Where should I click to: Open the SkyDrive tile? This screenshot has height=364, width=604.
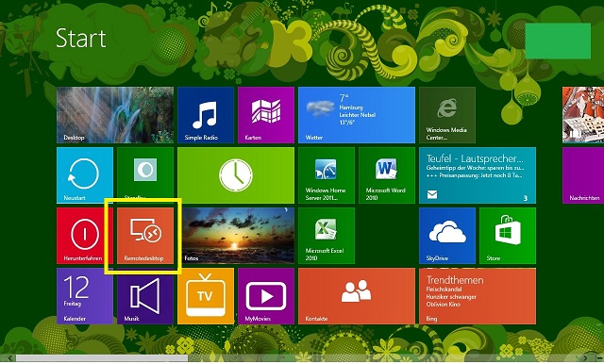[447, 236]
